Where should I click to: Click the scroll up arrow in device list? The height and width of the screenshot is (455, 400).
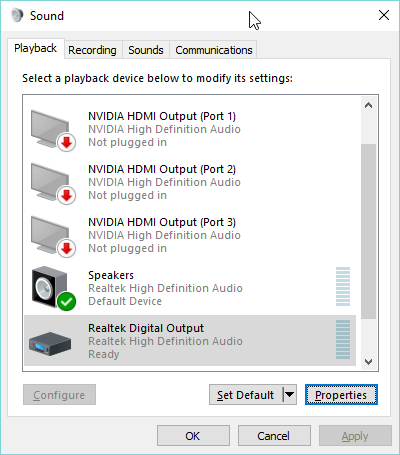pos(368,105)
